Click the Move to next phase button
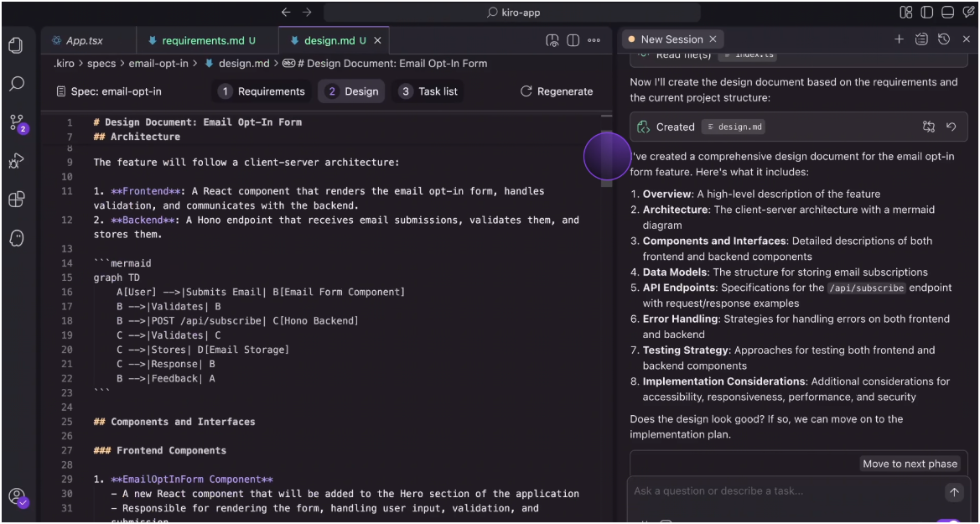Screen dimensions: 980x524 [x=910, y=464]
